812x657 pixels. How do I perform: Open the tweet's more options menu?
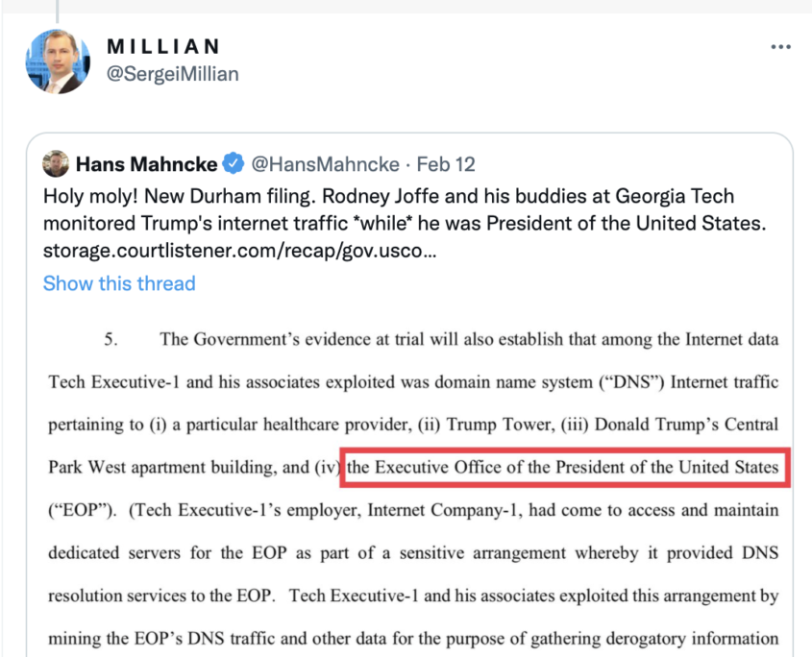(780, 47)
